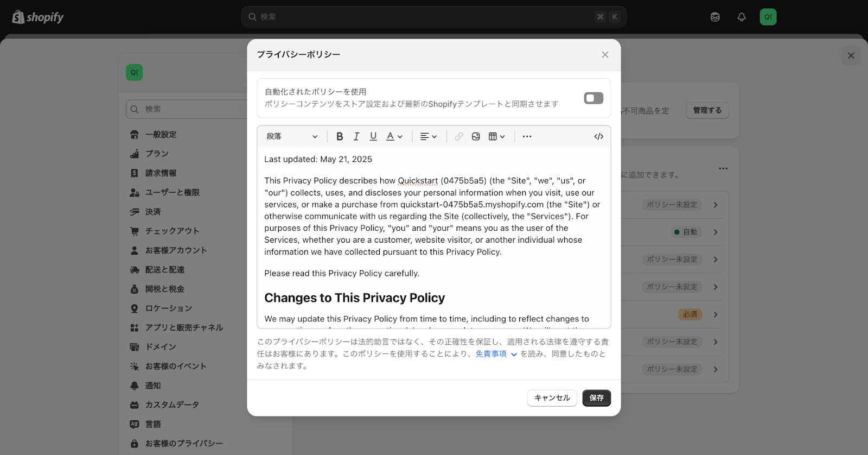The height and width of the screenshot is (455, 868).
Task: Open the insert table dropdown
Action: (497, 136)
